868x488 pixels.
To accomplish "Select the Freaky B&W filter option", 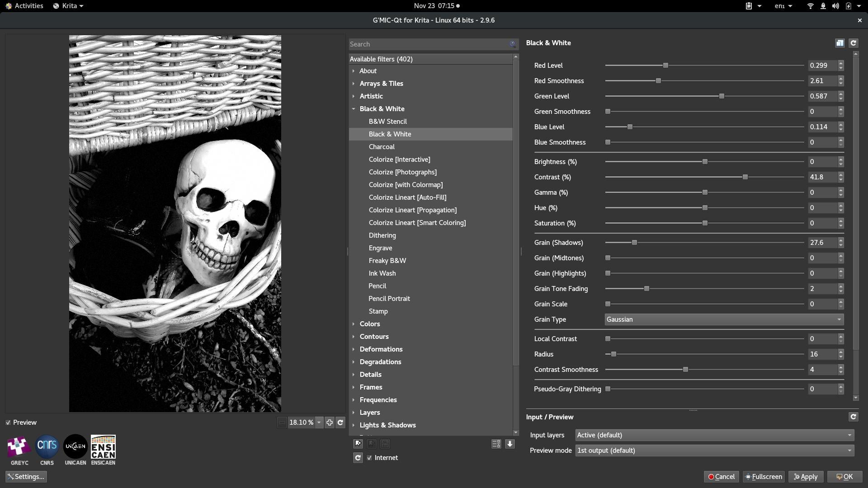I will [387, 260].
